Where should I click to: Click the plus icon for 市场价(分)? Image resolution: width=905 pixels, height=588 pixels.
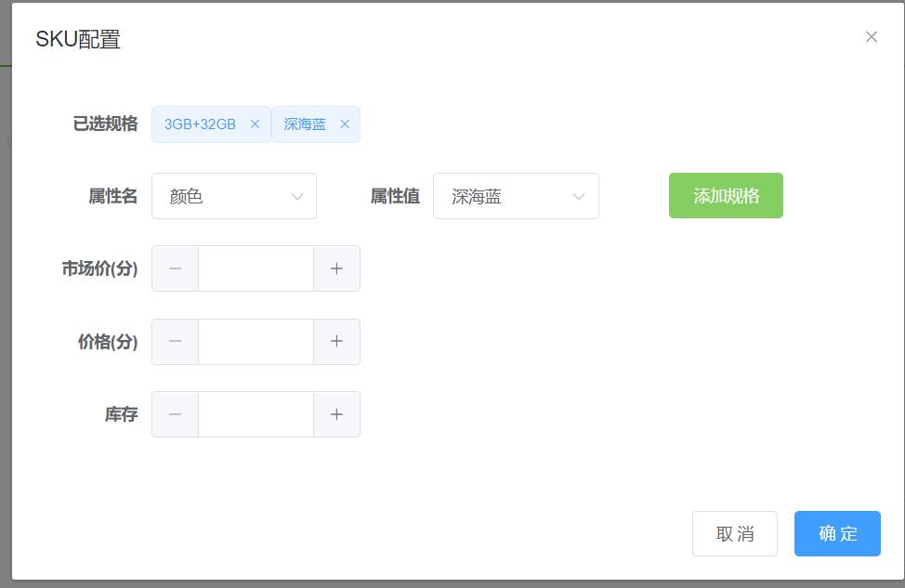tap(336, 268)
